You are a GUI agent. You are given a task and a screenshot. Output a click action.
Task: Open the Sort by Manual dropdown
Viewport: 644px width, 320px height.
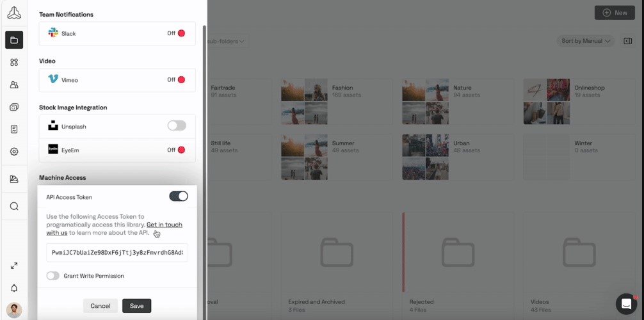tap(586, 41)
